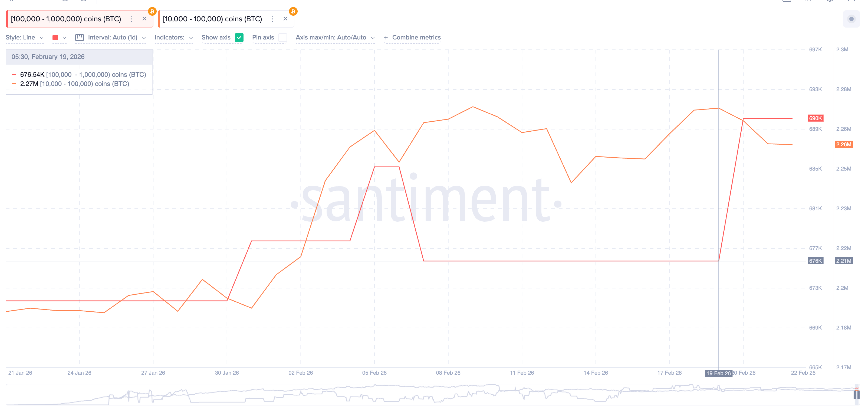Remove the [10,000 - 100,000) coins metric with its X
The image size is (868, 406).
[x=285, y=18]
